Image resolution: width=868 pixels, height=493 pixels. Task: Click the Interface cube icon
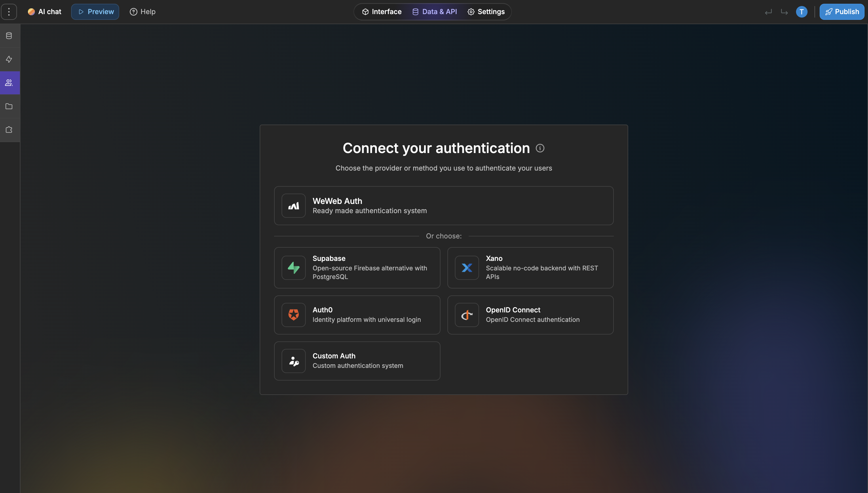pyautogui.click(x=365, y=12)
